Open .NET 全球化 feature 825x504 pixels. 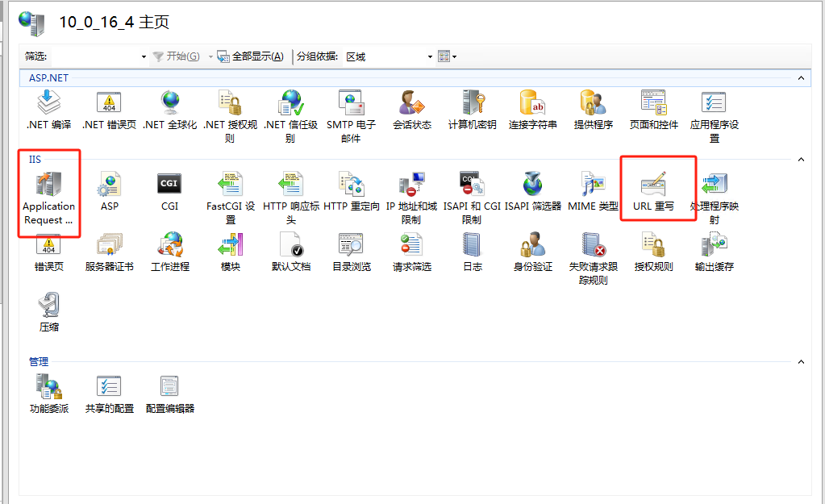(170, 110)
